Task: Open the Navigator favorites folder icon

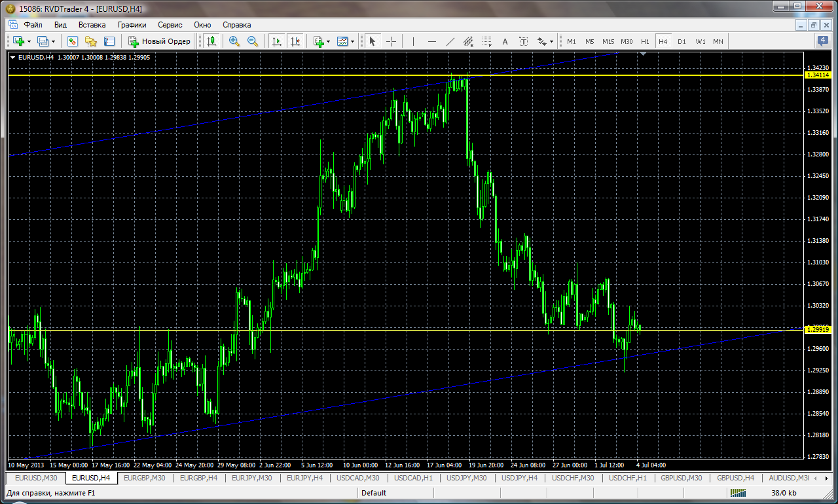Action: tap(90, 41)
